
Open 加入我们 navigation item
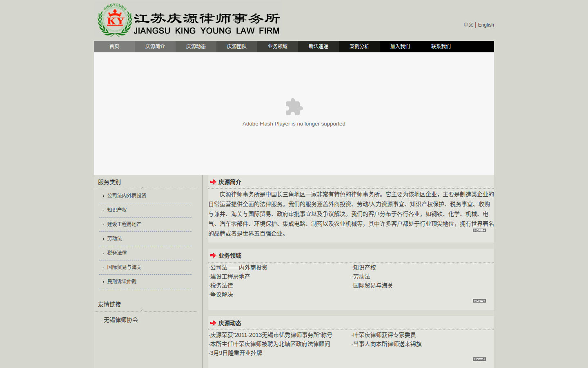[400, 47]
